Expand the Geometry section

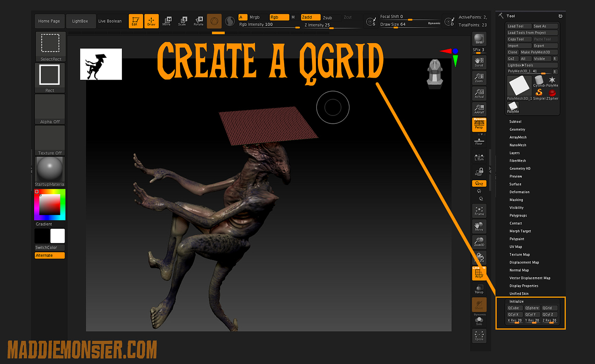(x=517, y=129)
